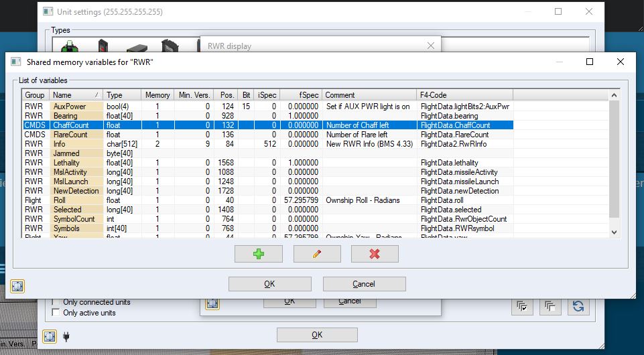Click the red-marked dark device type icon in Types

coord(103,46)
